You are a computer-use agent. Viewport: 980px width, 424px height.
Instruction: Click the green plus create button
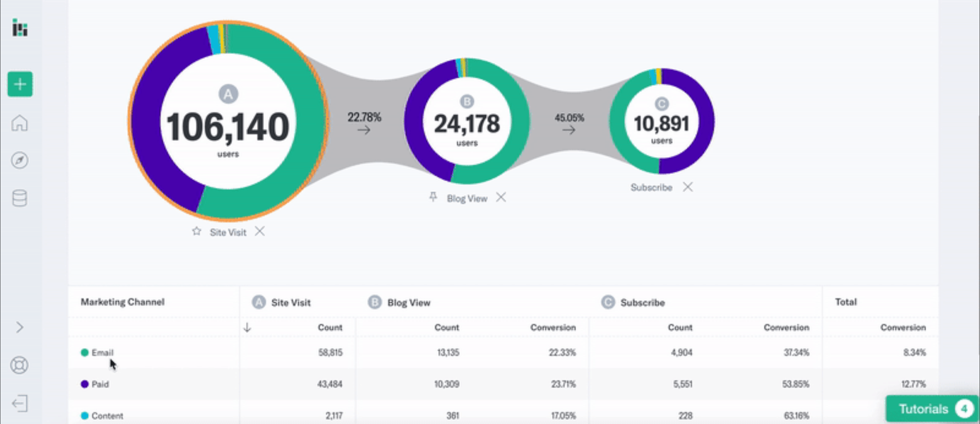click(20, 84)
